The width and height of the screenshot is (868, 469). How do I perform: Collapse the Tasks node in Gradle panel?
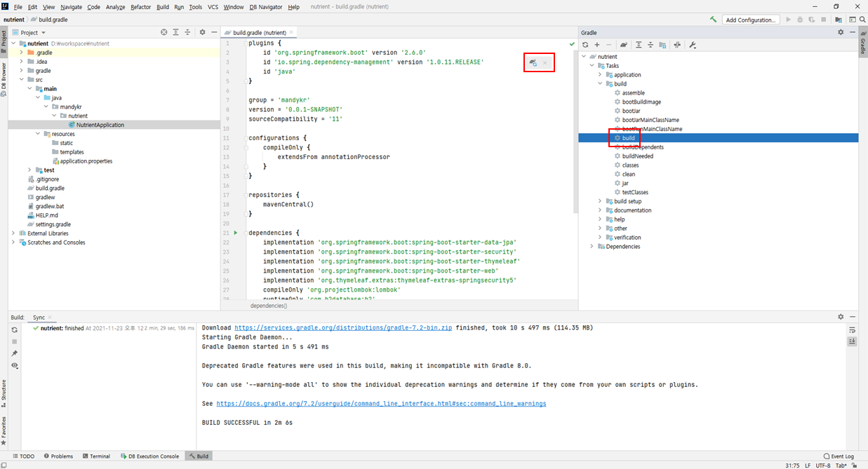[x=592, y=66]
